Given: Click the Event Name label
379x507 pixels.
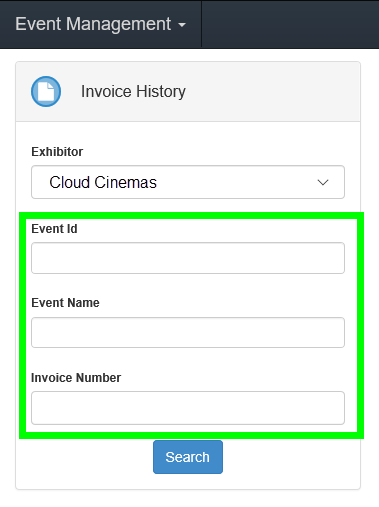Looking at the screenshot, I should (x=65, y=303).
